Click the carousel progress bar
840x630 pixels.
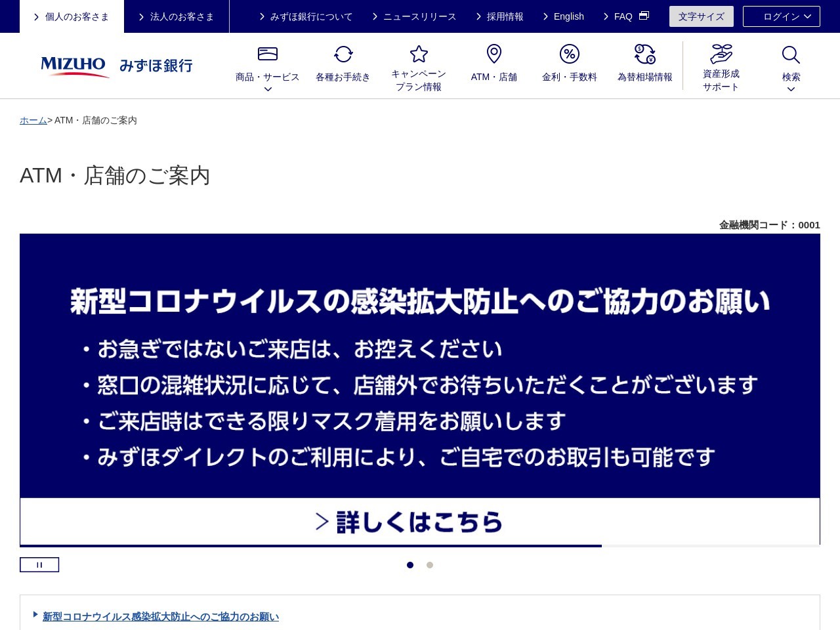[x=420, y=546]
